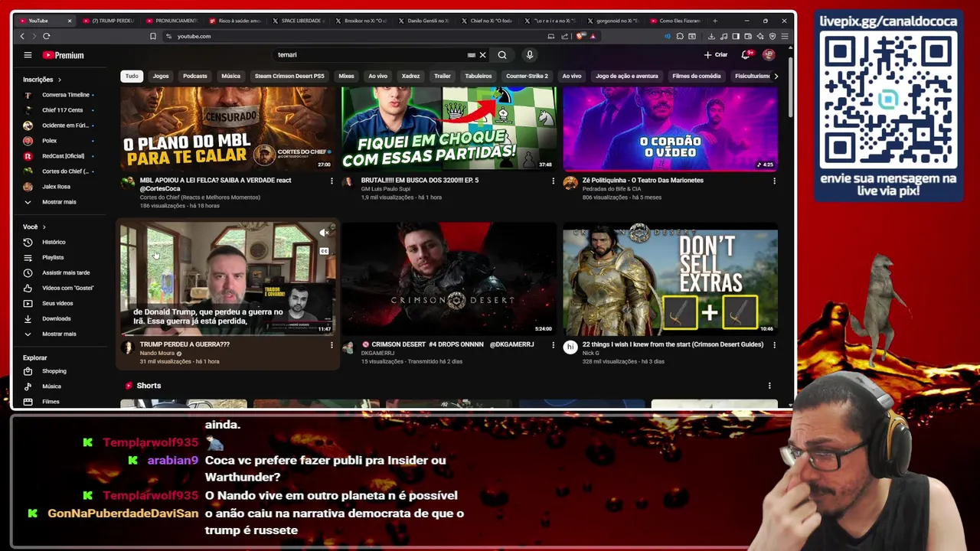Click the Criar button
The image size is (980, 551).
click(x=716, y=55)
